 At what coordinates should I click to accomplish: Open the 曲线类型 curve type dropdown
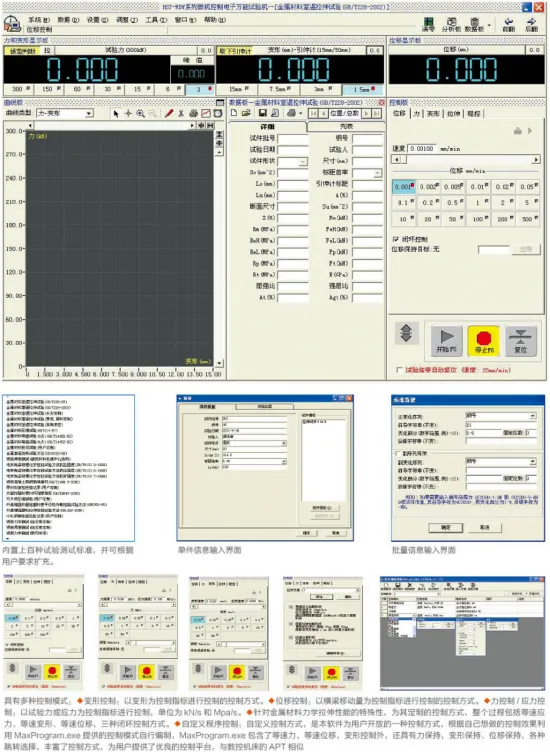(x=89, y=114)
